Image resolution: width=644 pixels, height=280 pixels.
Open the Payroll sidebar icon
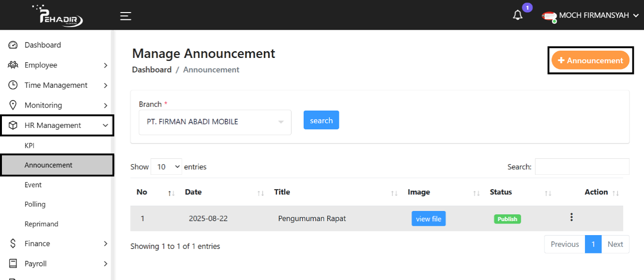12,263
